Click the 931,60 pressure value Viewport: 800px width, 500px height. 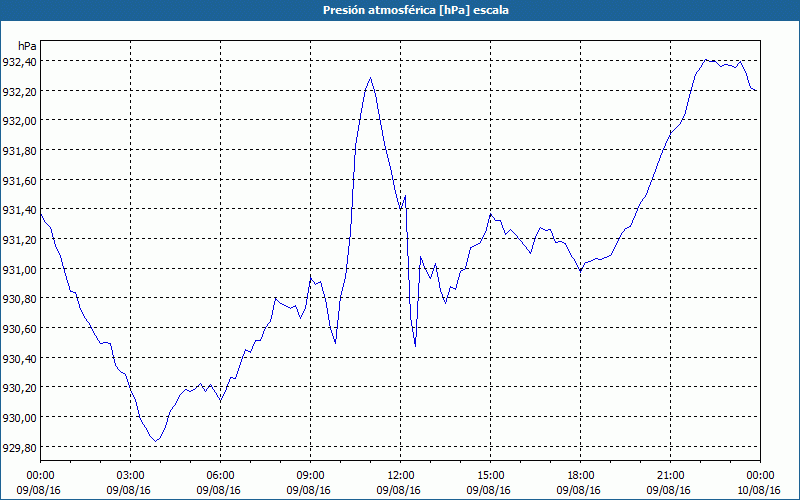19,181
